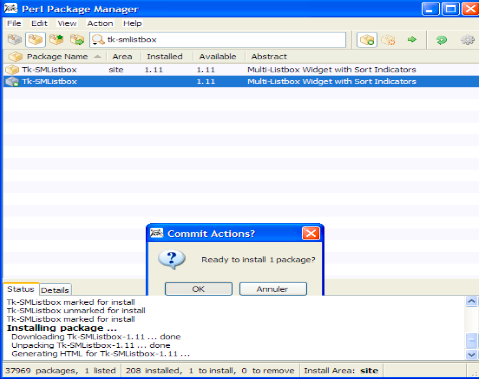The height and width of the screenshot is (379, 479).
Task: Switch to the Details tab
Action: tap(55, 290)
